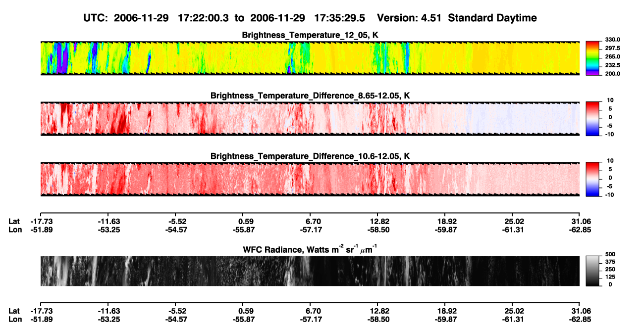The height and width of the screenshot is (330, 644).
Task: Click the 'Lon' label below the WFC Radiance panel
Action: click(x=15, y=319)
